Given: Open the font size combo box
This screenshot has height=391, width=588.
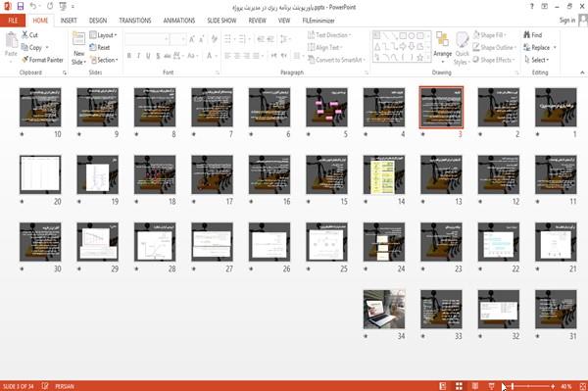Looking at the screenshot, I should tap(177, 39).
